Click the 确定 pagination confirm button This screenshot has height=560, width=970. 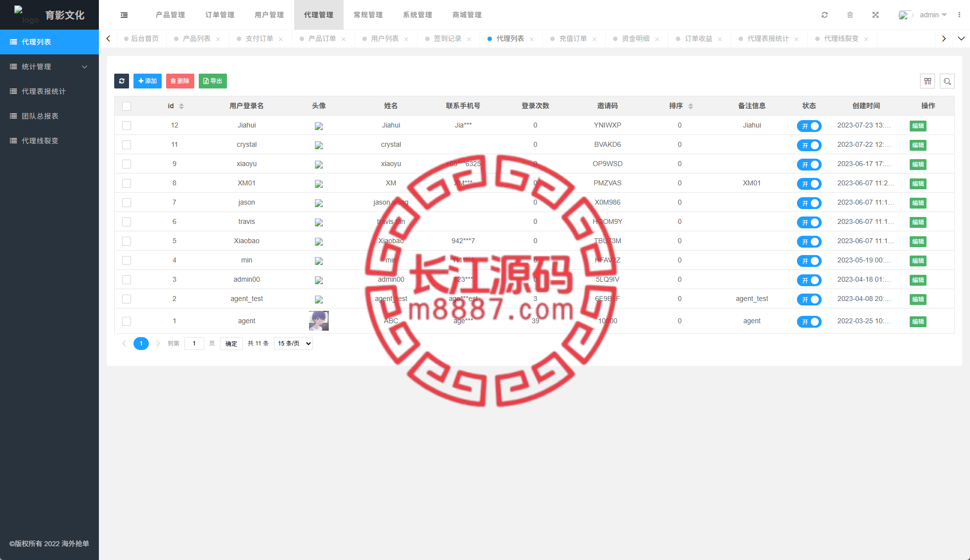click(x=231, y=344)
